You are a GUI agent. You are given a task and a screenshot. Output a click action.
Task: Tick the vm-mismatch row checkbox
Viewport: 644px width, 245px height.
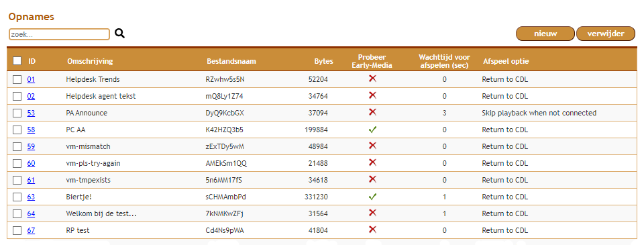click(17, 146)
